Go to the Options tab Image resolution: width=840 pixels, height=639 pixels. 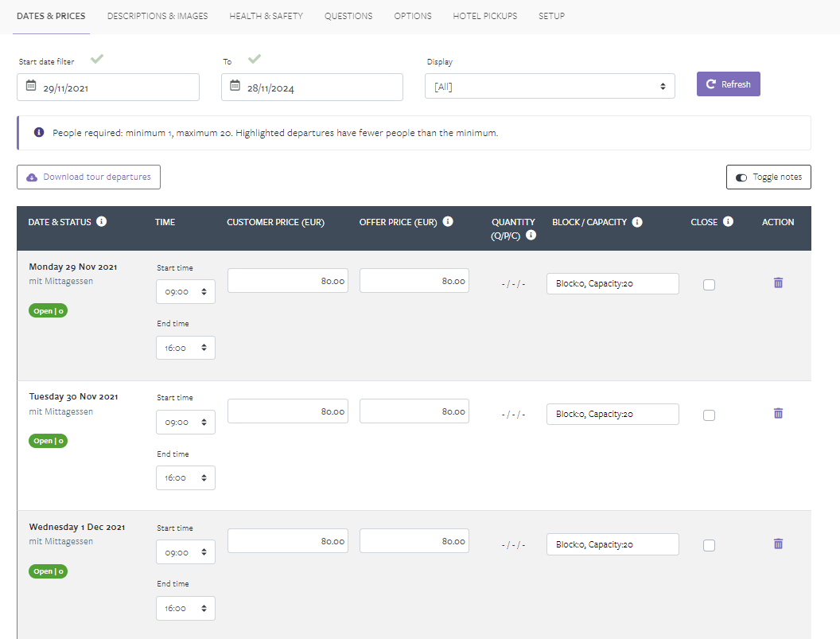[x=413, y=16]
